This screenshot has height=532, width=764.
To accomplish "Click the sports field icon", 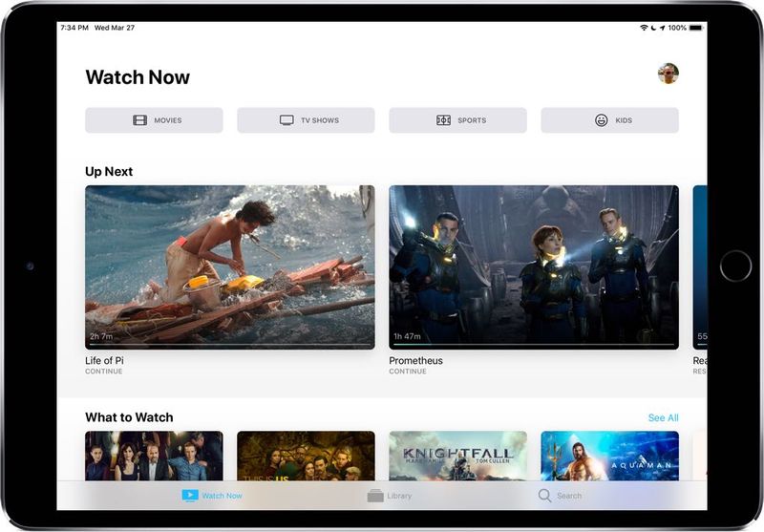I will tap(443, 120).
